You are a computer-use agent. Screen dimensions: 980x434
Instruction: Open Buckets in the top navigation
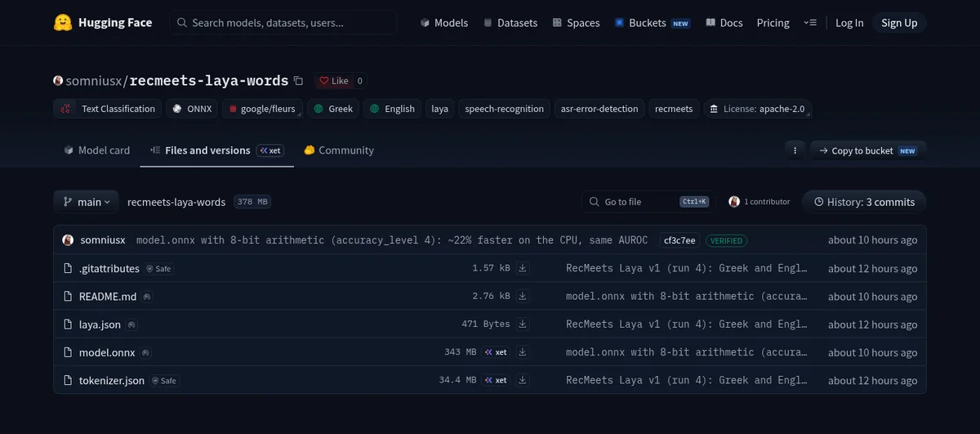(653, 23)
